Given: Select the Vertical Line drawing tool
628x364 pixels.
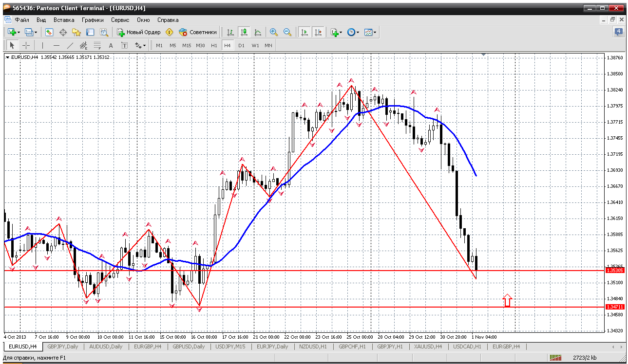Looking at the screenshot, I should coord(42,45).
